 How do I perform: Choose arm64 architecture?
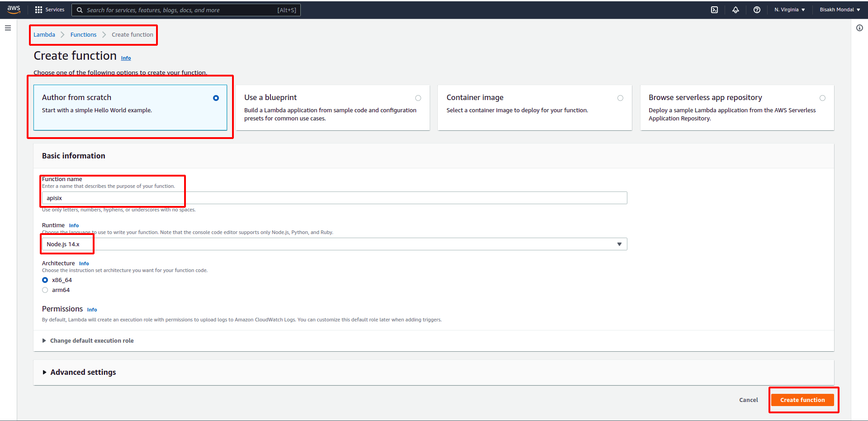click(45, 290)
